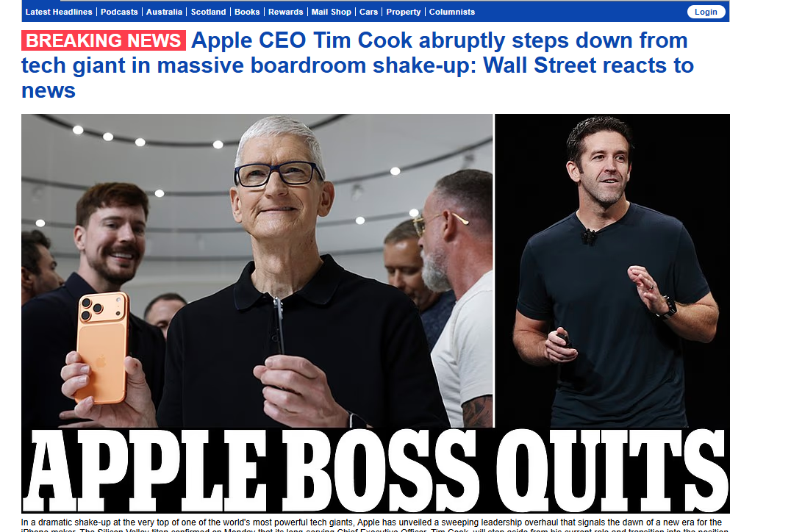Select Australia in the navigation bar
791x532 pixels.
164,12
